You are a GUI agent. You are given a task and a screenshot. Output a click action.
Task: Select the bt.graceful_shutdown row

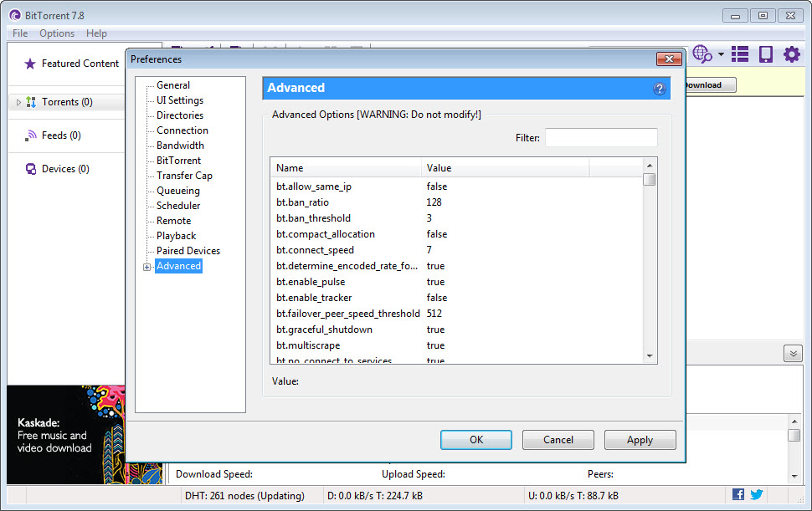point(456,330)
